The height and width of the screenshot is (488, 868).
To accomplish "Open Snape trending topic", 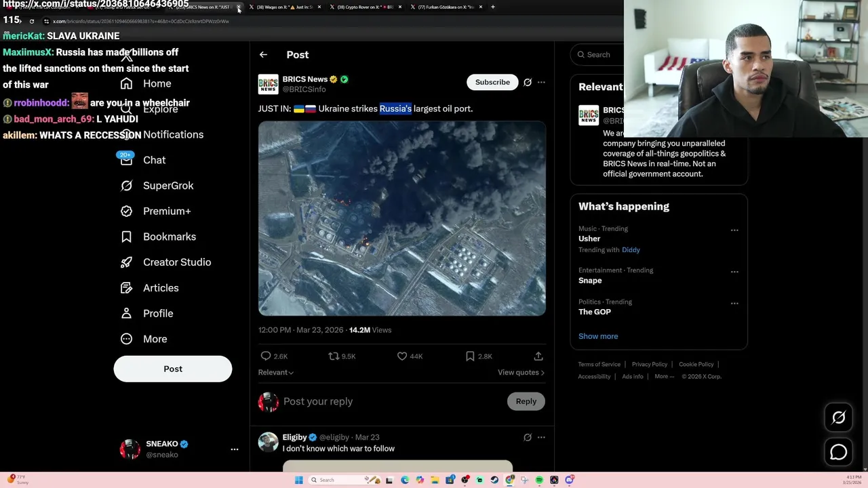I will click(x=590, y=281).
